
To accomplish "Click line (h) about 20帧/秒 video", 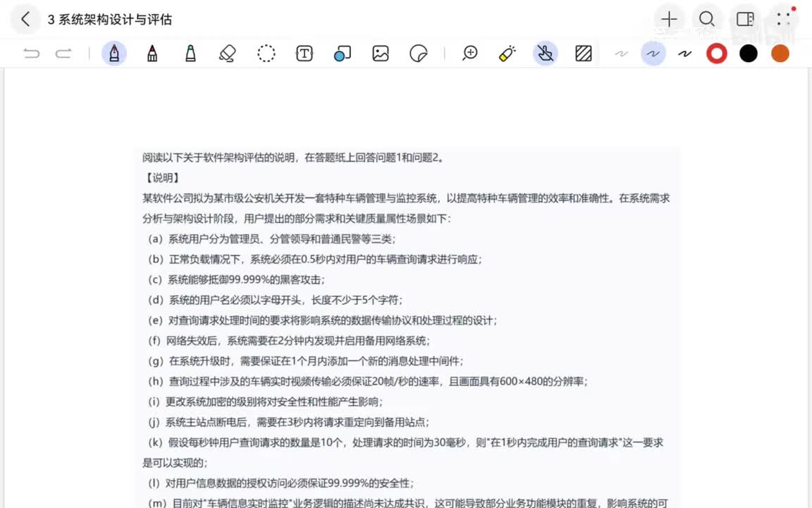I will tap(368, 382).
